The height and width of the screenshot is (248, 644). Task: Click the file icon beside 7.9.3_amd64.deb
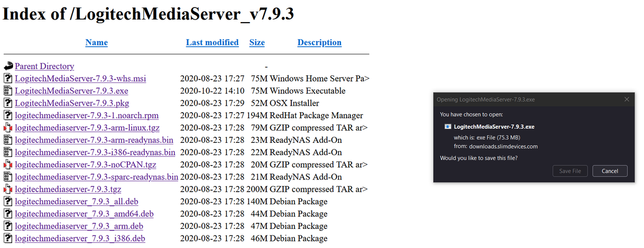point(8,214)
